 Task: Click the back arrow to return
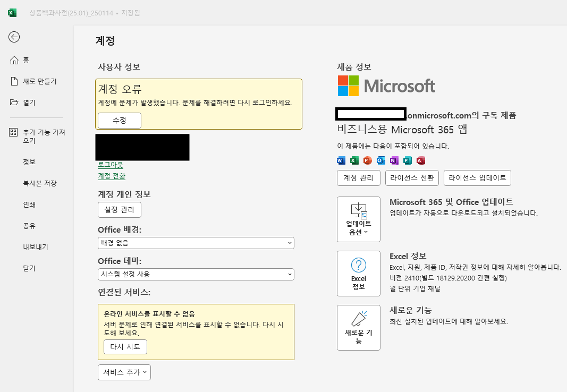coord(14,37)
